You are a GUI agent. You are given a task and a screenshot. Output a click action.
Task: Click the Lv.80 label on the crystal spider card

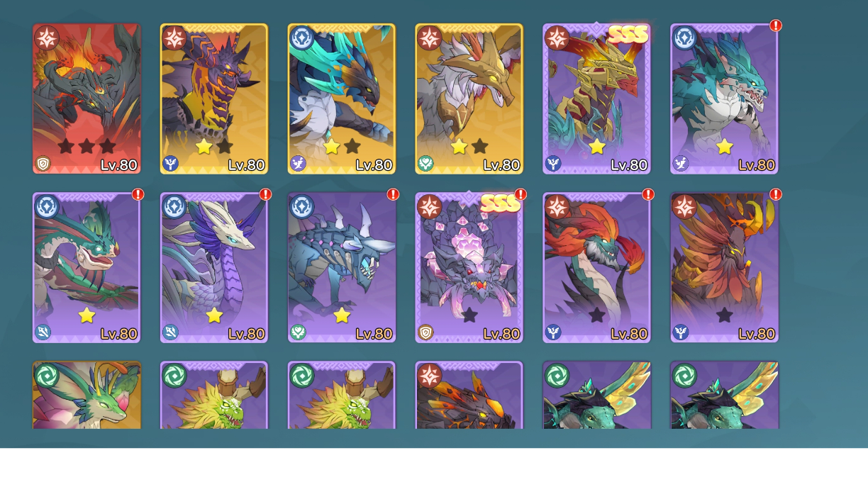coord(501,333)
